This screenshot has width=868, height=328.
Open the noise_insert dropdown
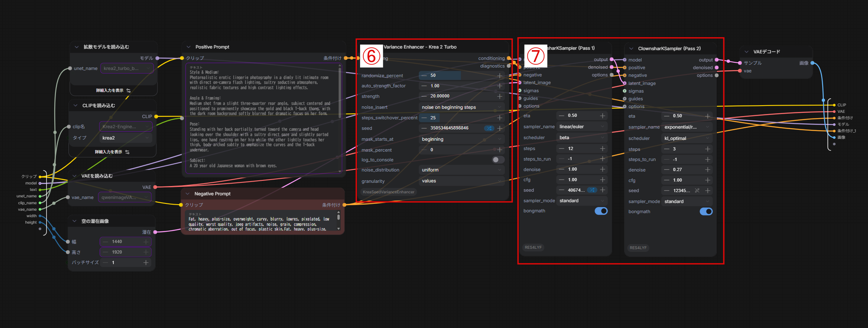[x=461, y=107]
